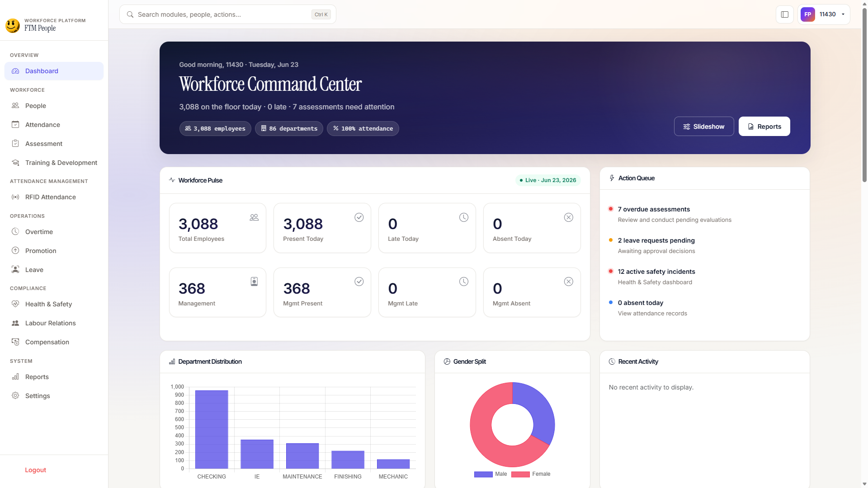Click the Health & Safety heart icon
The image size is (868, 488).
tap(15, 304)
